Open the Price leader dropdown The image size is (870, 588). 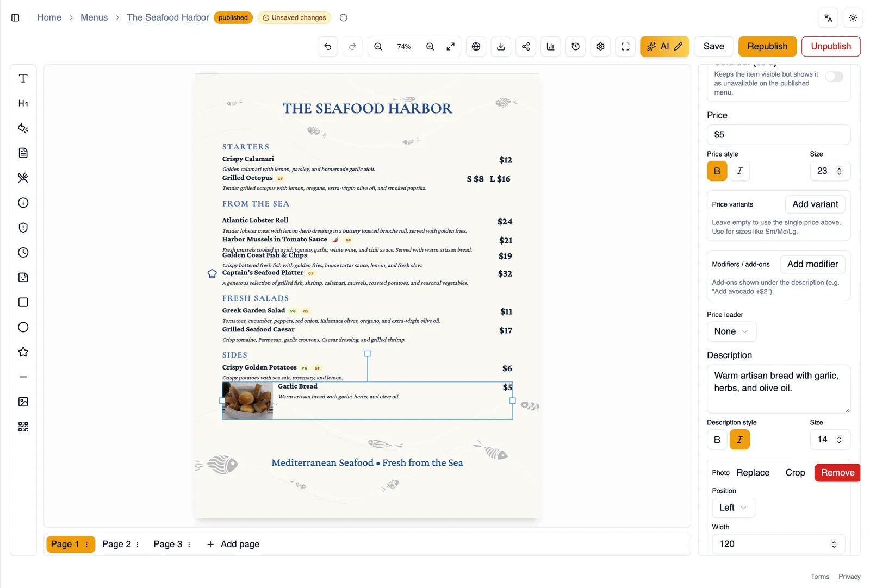(731, 331)
